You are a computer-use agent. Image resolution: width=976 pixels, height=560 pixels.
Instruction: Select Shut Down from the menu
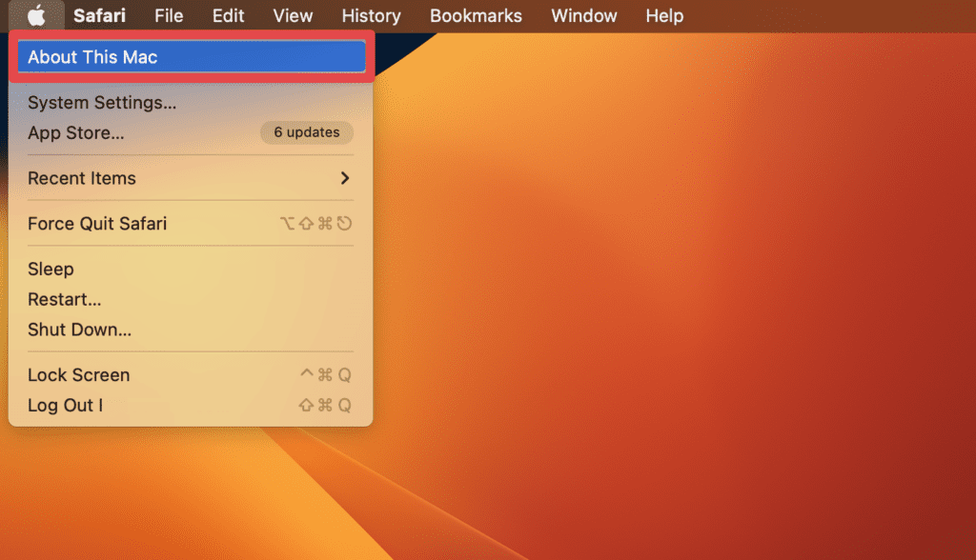click(x=191, y=330)
